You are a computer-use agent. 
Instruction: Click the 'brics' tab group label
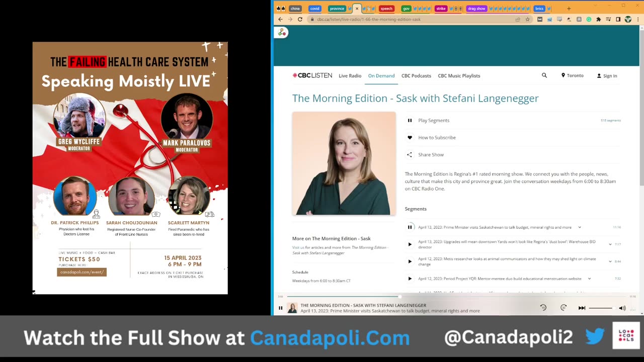click(x=539, y=9)
